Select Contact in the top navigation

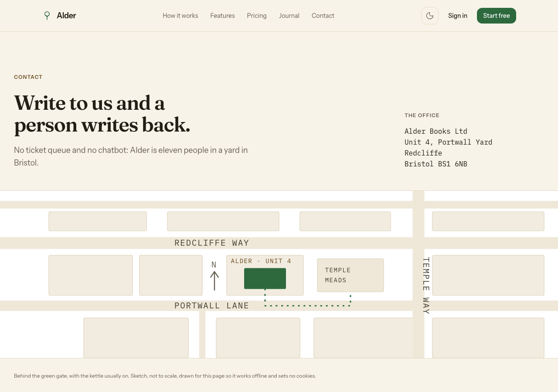click(323, 16)
